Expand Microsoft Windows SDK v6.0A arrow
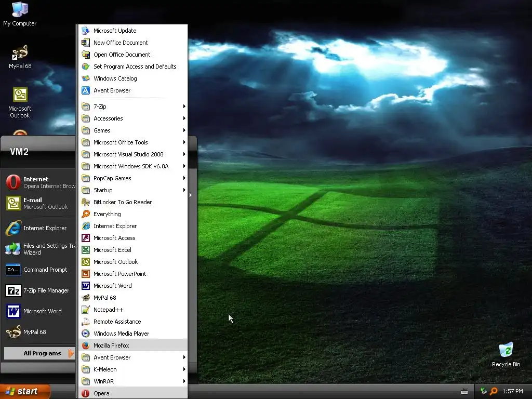Image resolution: width=532 pixels, height=399 pixels. [x=184, y=166]
